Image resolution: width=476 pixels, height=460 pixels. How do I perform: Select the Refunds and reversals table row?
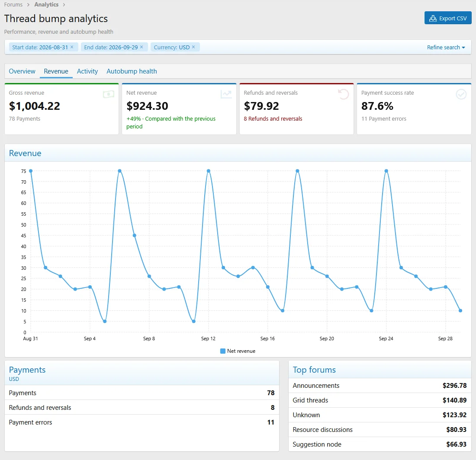pos(142,408)
